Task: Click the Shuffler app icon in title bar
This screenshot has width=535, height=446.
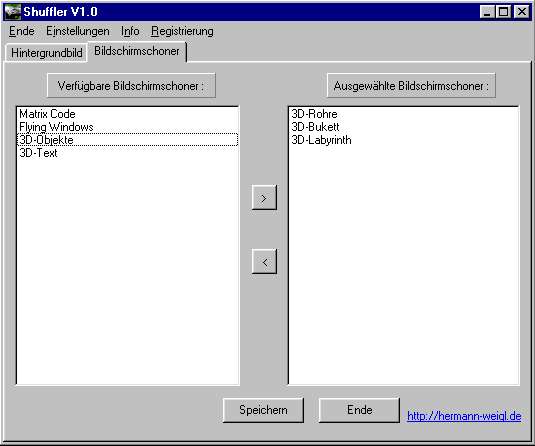Action: 13,12
